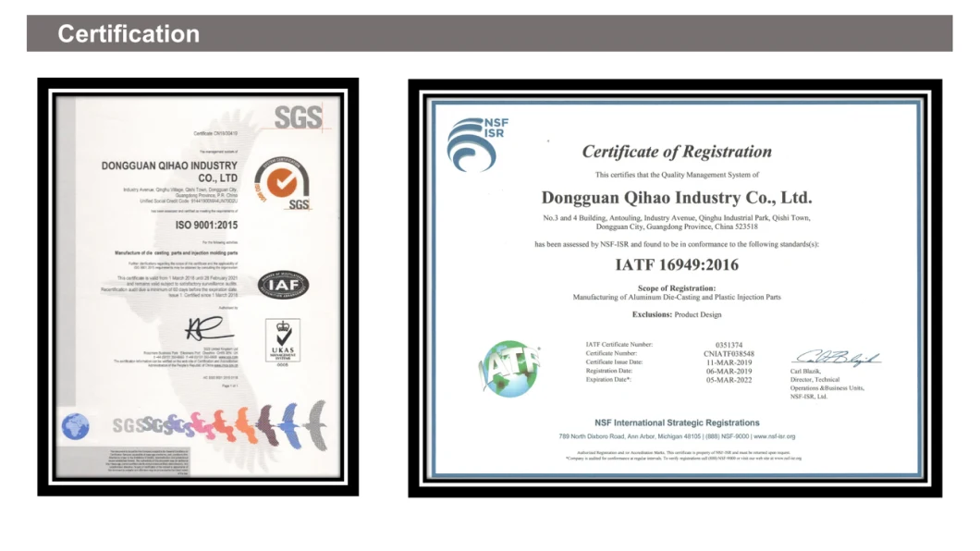Select the orange ISO 9001 checkmark badge

point(282,182)
